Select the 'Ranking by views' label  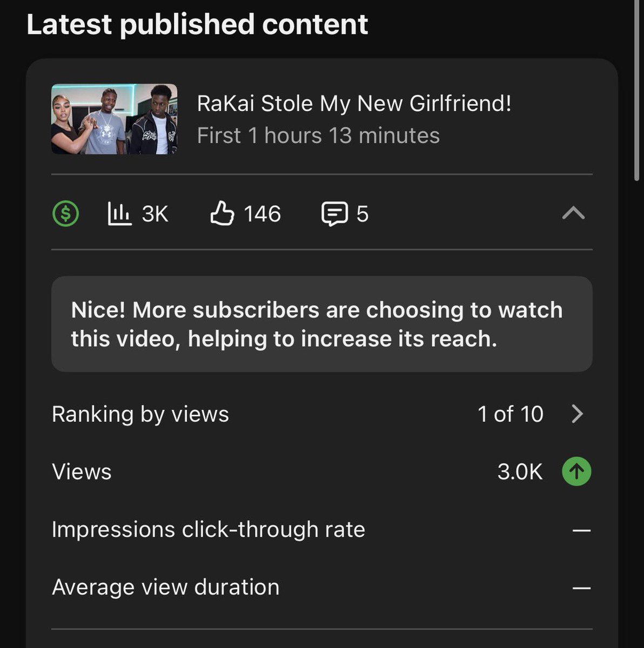pyautogui.click(x=140, y=414)
